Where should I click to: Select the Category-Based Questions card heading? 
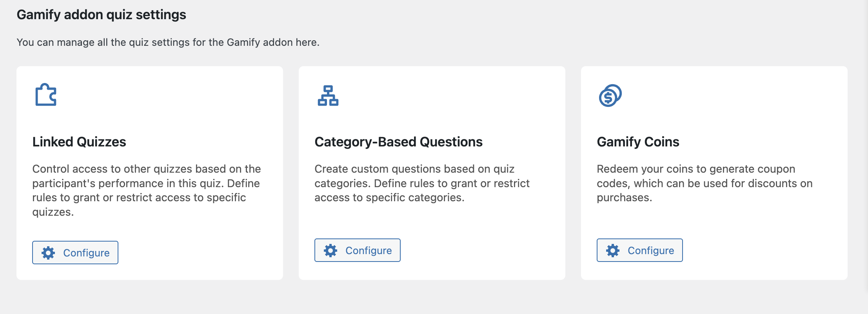point(398,142)
